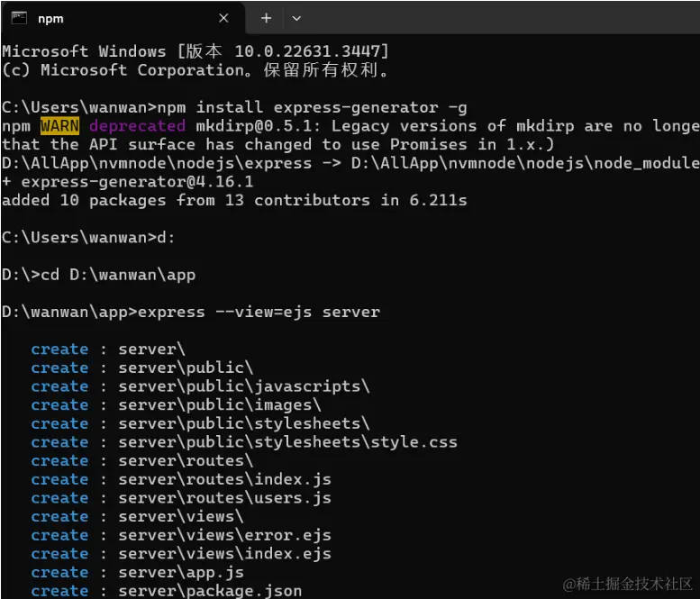Click the express --view=ejs server command
The width and height of the screenshot is (700, 599).
259,312
